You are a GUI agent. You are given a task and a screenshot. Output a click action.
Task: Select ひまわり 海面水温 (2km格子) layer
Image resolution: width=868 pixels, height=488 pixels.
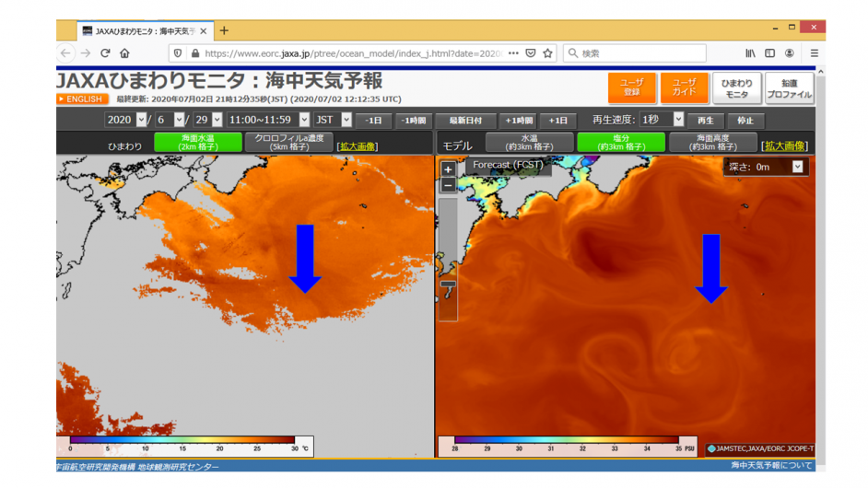pos(197,142)
